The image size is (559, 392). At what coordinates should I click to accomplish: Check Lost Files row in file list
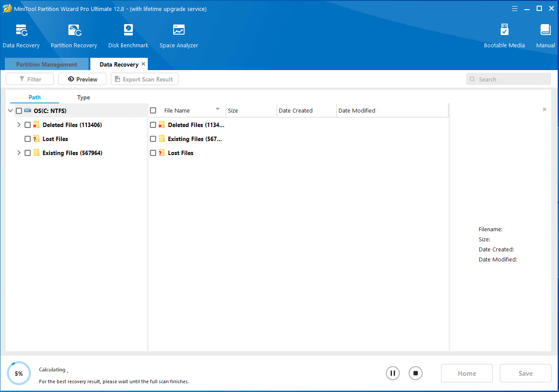153,153
